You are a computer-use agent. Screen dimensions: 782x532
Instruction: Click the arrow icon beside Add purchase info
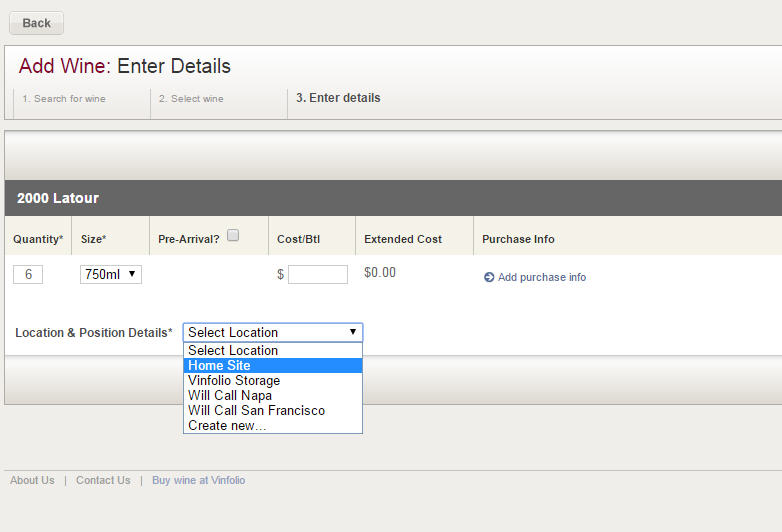coord(489,277)
